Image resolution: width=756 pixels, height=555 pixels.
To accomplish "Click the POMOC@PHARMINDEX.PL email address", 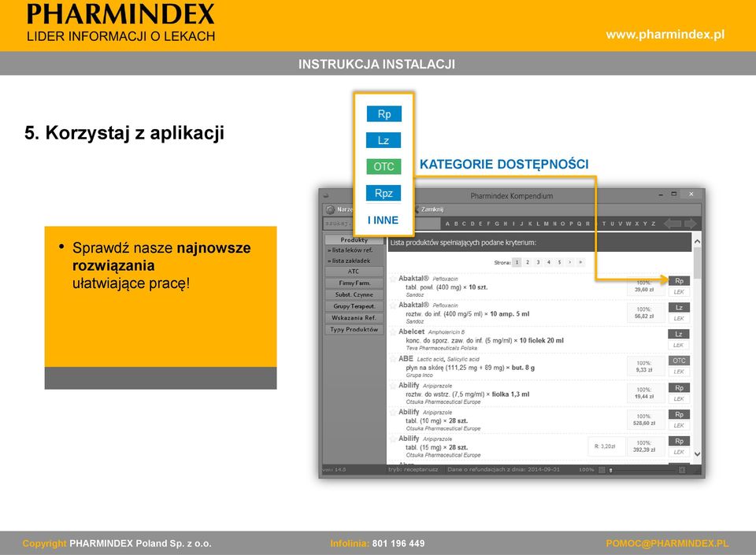I will click(x=667, y=543).
